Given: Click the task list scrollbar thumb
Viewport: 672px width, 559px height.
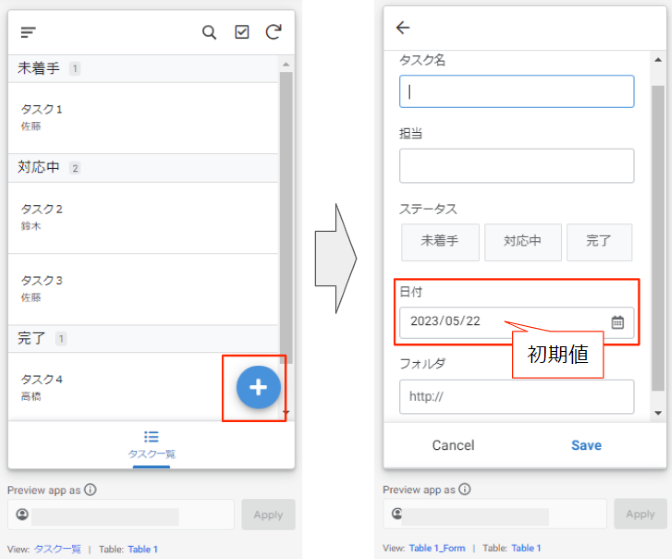Looking at the screenshot, I should pyautogui.click(x=286, y=218).
